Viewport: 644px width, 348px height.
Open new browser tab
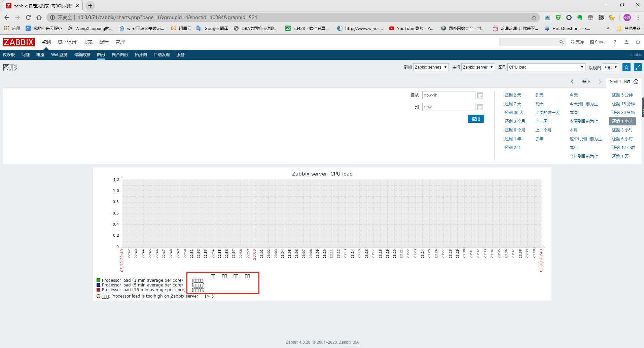[x=90, y=6]
